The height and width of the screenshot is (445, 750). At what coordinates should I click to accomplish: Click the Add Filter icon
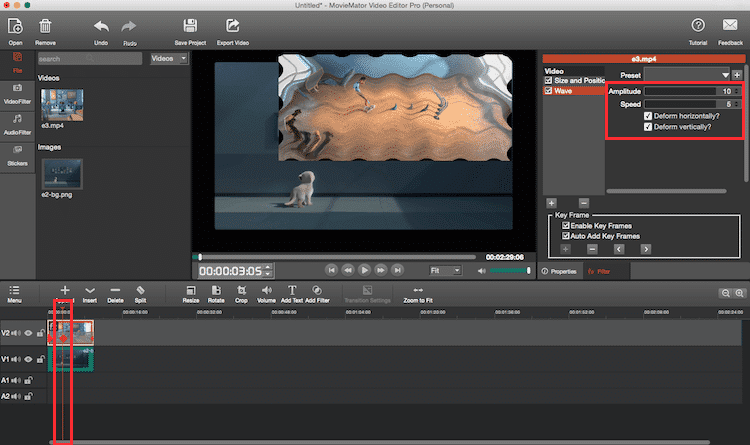[317, 290]
